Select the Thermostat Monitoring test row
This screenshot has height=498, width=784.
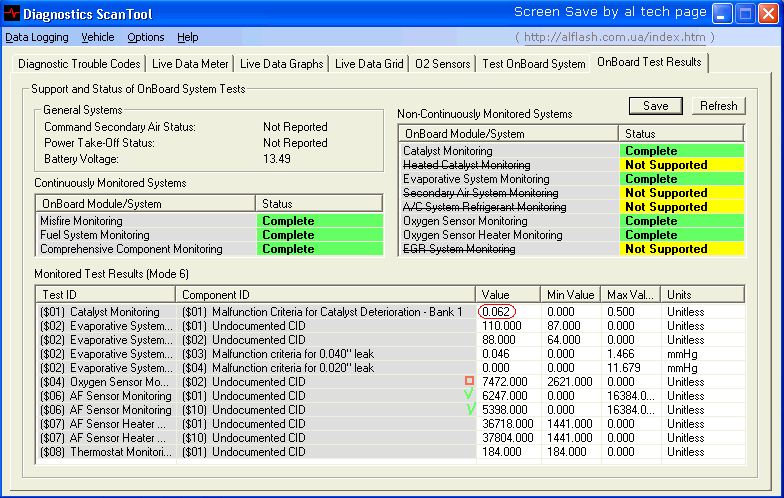(105, 452)
